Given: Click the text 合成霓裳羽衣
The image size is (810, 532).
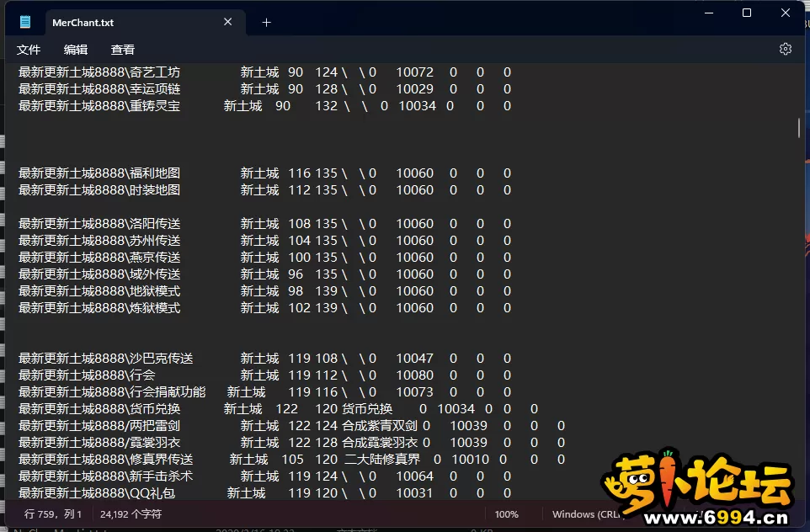Looking at the screenshot, I should (380, 443).
